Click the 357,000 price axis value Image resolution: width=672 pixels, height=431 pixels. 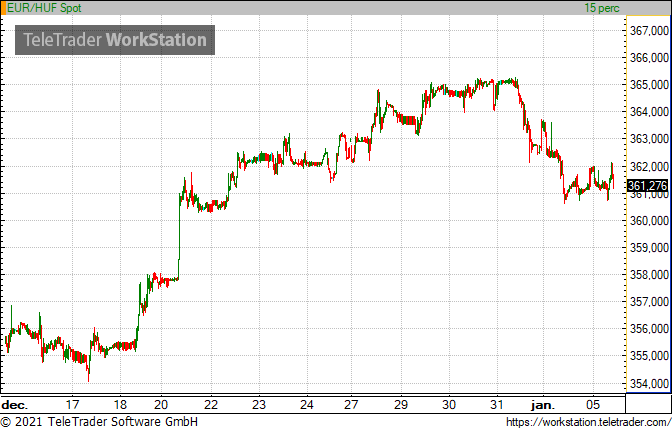pyautogui.click(x=649, y=302)
